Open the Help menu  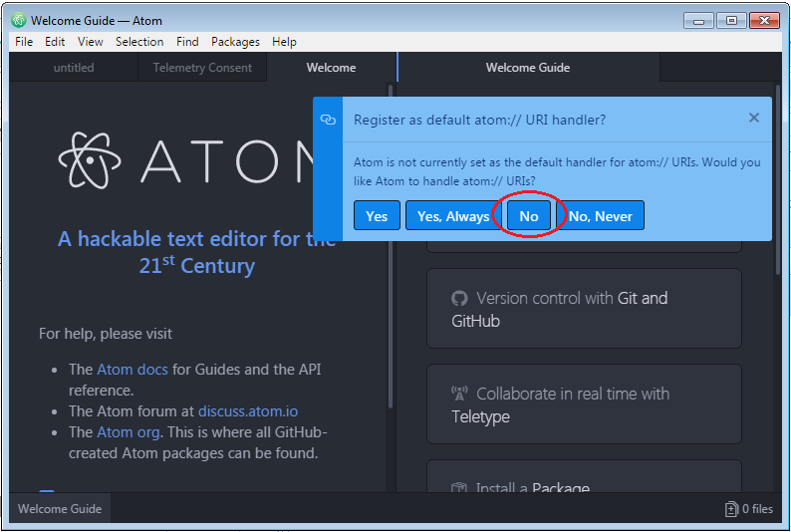[x=284, y=42]
